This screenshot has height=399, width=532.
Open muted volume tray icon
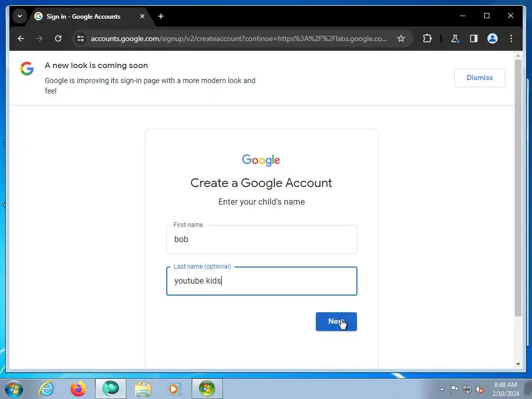480,389
